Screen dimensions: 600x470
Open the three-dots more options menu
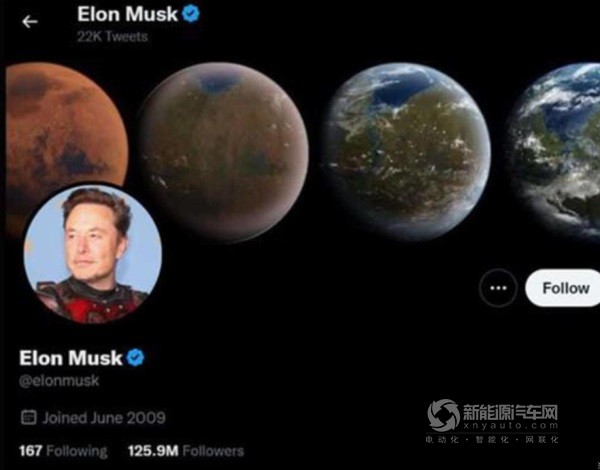(498, 288)
